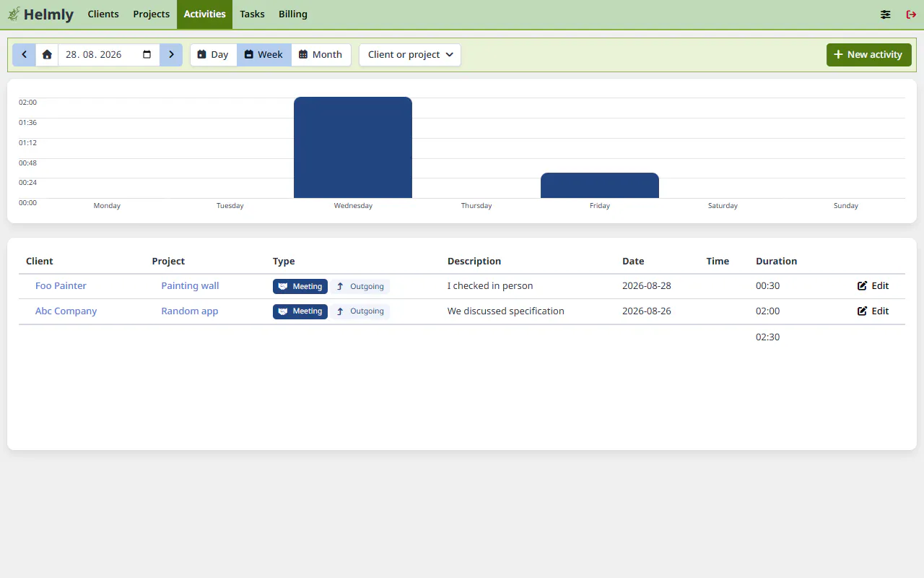Open the settings sliders icon

[x=885, y=14]
